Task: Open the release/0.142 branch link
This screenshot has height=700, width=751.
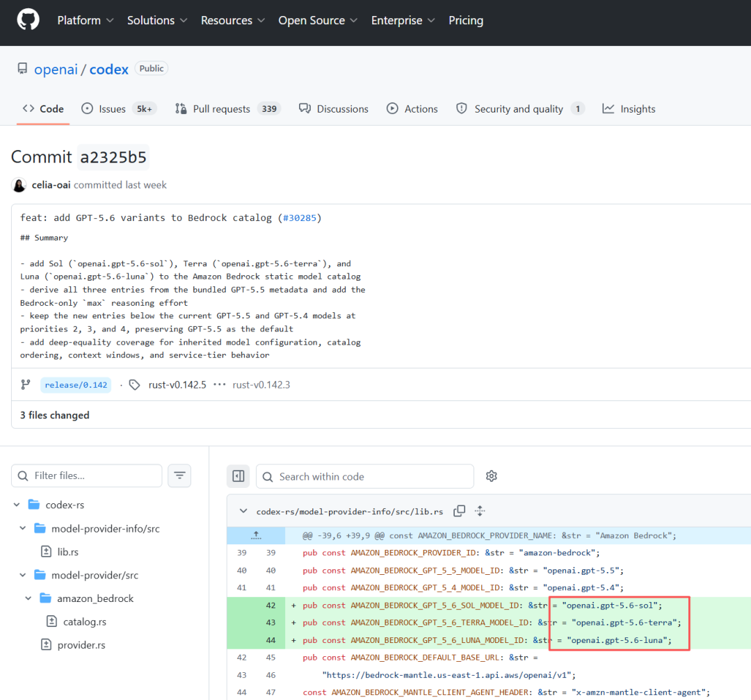Action: (76, 385)
